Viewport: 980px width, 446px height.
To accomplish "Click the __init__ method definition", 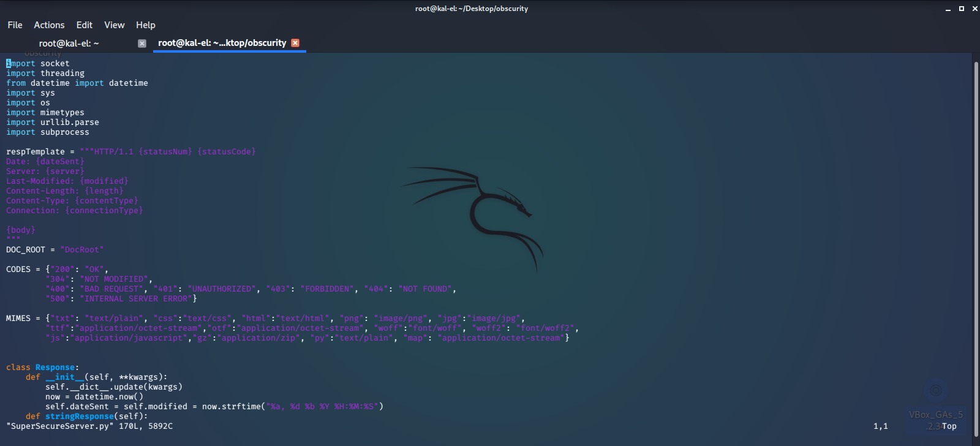I will (97, 377).
